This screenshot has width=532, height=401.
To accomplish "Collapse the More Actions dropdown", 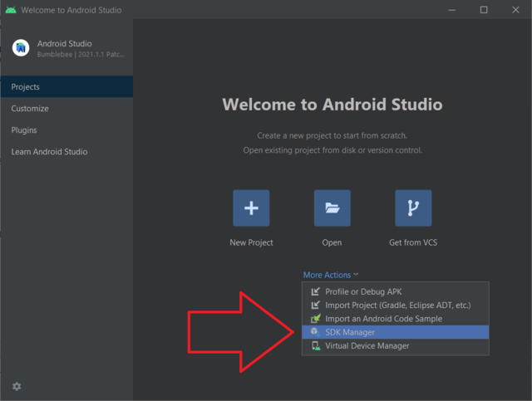I will tap(331, 275).
